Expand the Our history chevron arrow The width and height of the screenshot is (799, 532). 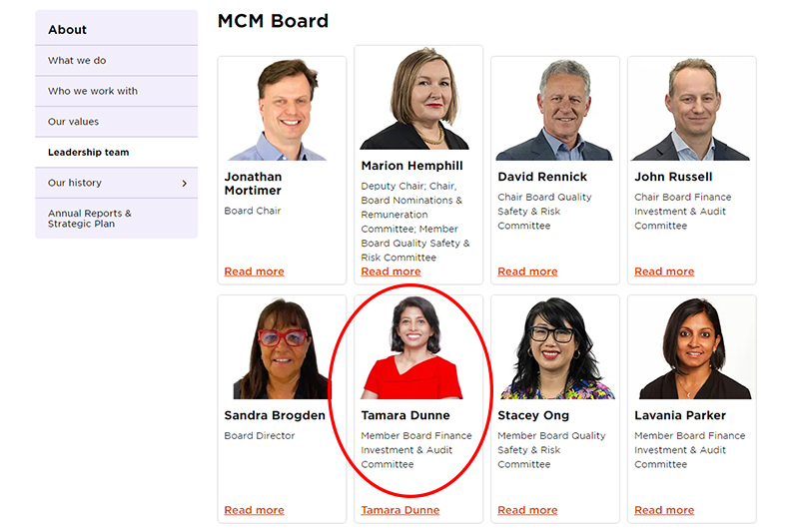184,184
